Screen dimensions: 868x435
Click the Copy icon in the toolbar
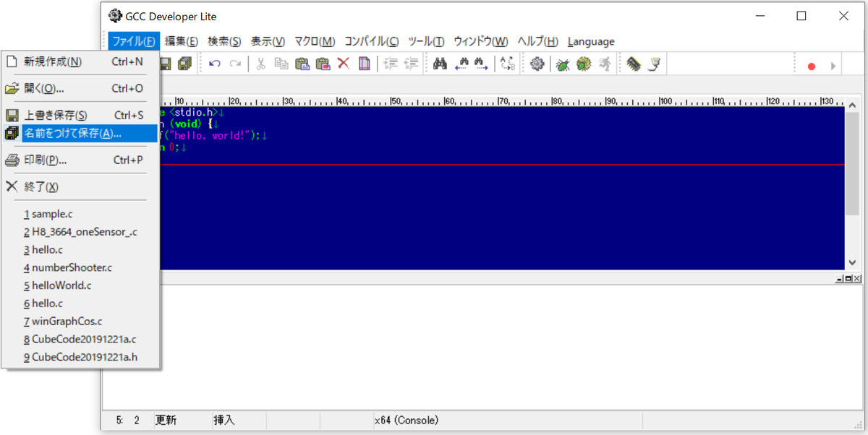coord(281,64)
